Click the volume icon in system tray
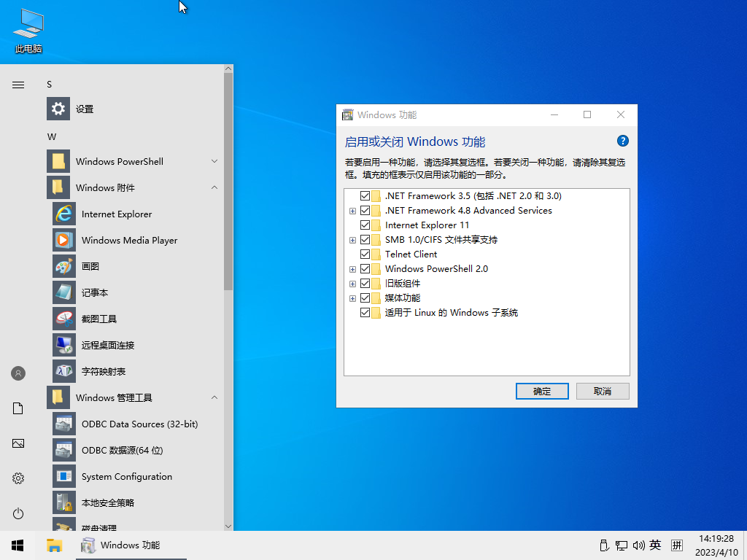The height and width of the screenshot is (560, 747). (x=638, y=545)
